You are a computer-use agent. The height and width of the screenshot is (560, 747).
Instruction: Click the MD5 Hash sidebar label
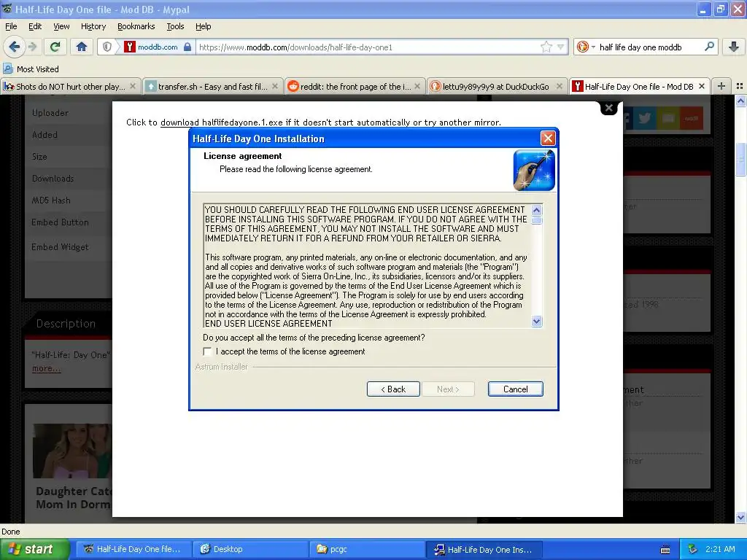point(51,201)
